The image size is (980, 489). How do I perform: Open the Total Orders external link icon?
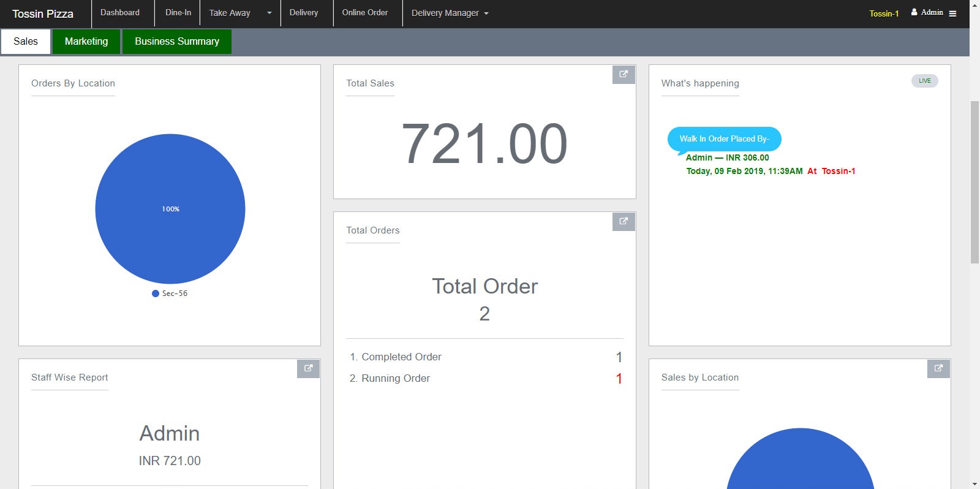click(624, 221)
